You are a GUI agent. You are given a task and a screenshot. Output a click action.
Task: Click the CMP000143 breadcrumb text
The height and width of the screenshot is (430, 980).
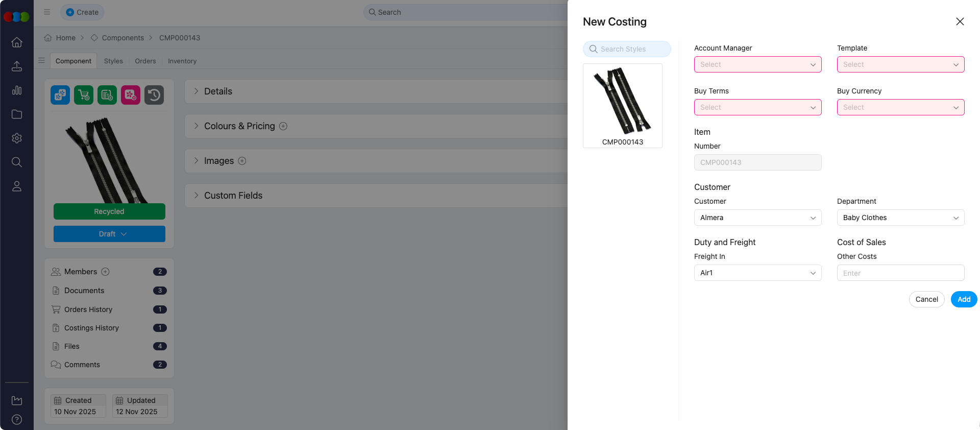180,38
